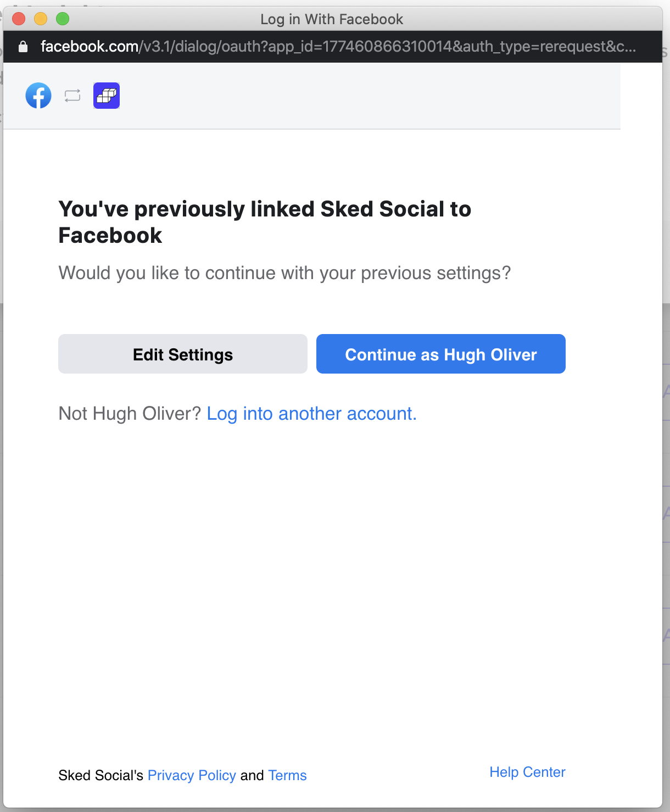Click the previously linked Sked Social heading

[265, 222]
